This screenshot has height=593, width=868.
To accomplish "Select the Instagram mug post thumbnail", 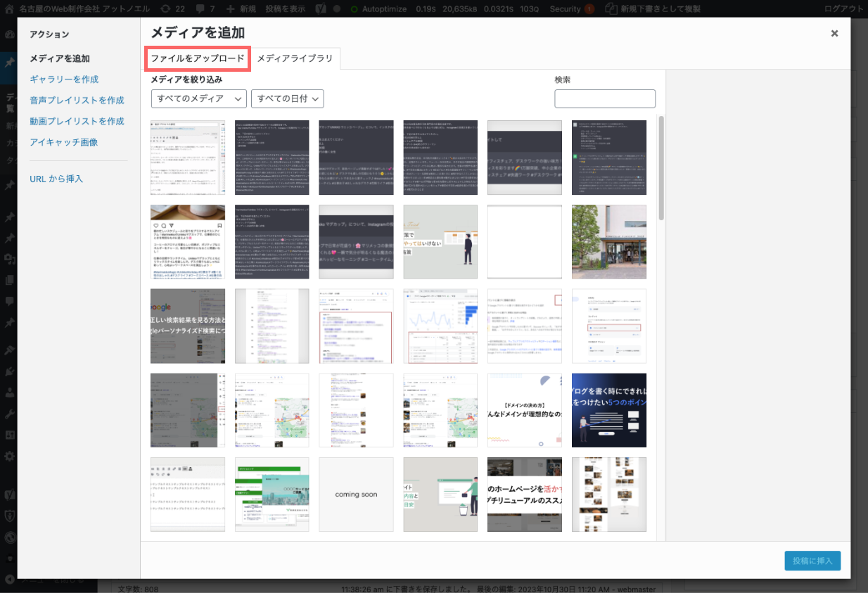I will click(188, 241).
